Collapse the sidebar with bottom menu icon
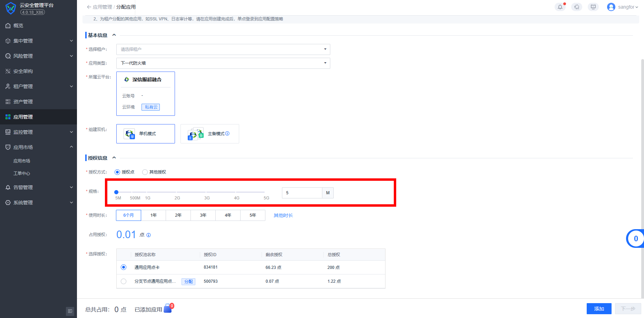The height and width of the screenshot is (318, 644). [70, 311]
